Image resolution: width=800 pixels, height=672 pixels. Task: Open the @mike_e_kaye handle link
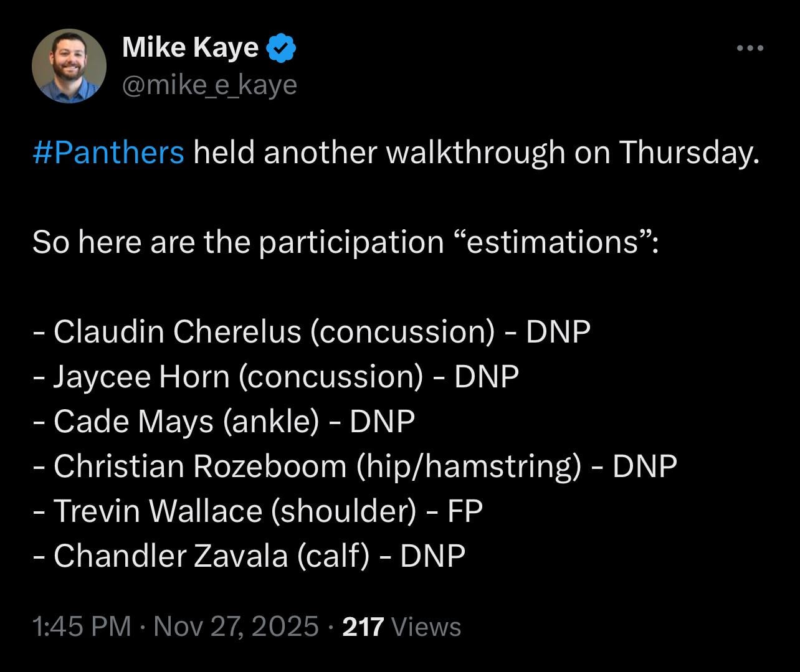pos(209,85)
